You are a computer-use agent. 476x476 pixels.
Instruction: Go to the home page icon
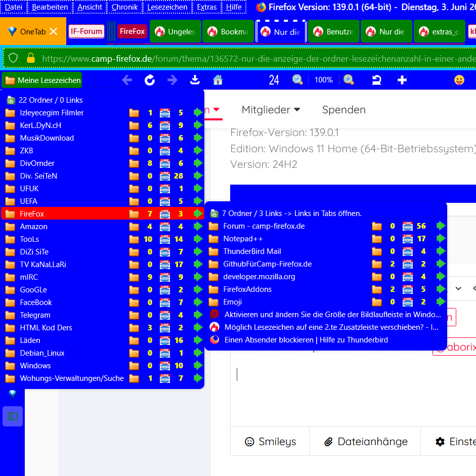coord(218,80)
